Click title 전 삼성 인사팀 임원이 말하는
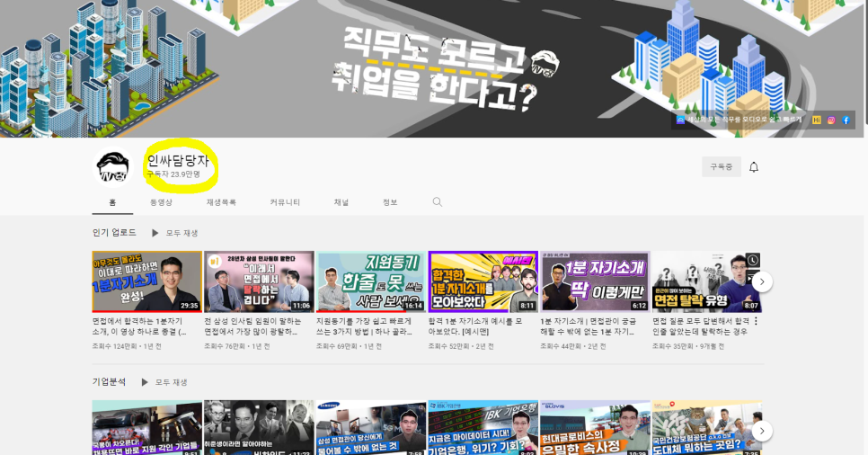 coord(253,326)
